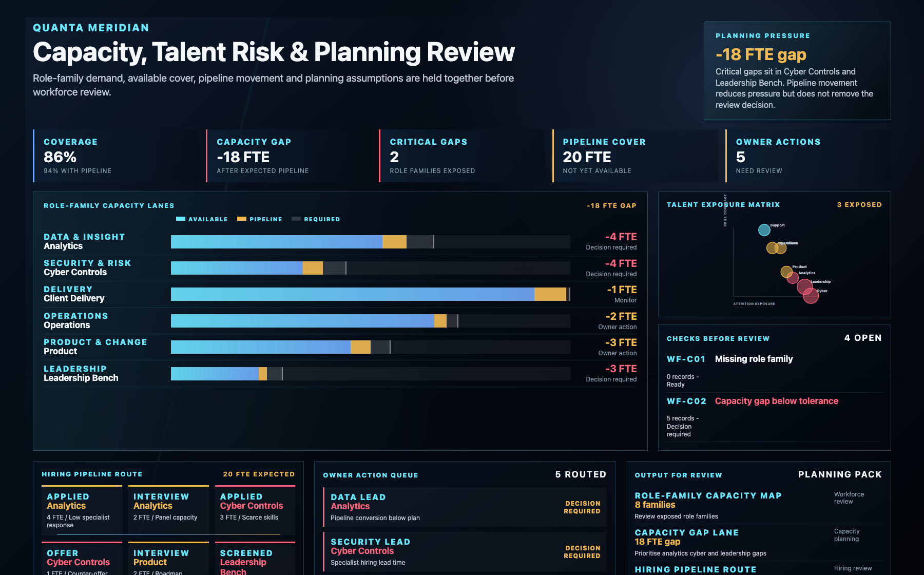Click -4 FTE in Security & Risk row
924x575 pixels.
point(621,263)
